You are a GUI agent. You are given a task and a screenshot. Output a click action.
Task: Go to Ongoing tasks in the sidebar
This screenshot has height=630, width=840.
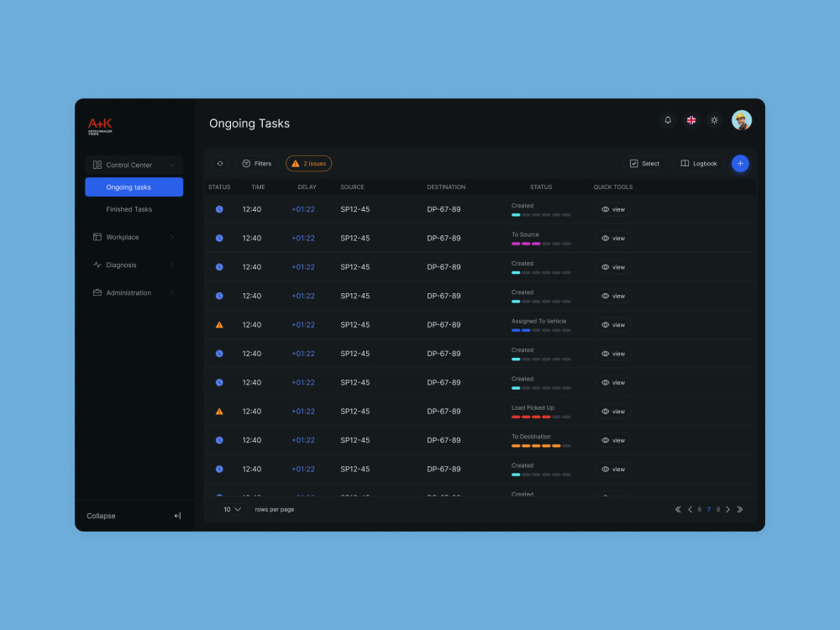tap(134, 187)
